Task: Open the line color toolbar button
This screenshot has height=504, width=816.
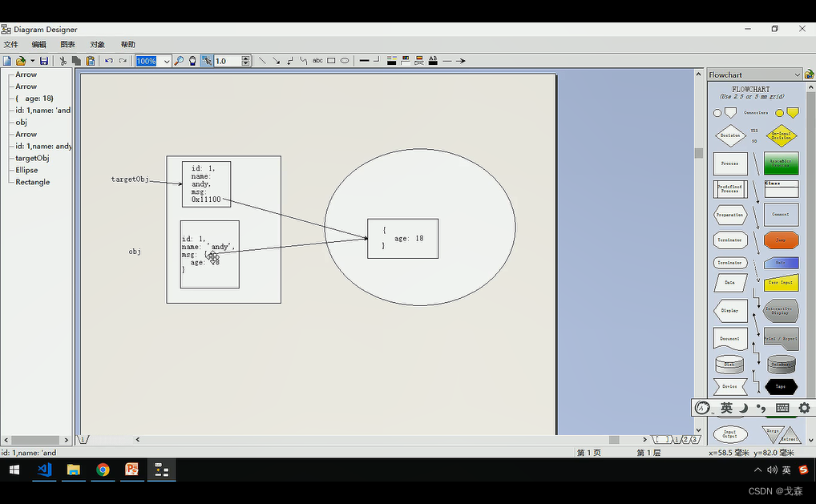Action: click(392, 61)
